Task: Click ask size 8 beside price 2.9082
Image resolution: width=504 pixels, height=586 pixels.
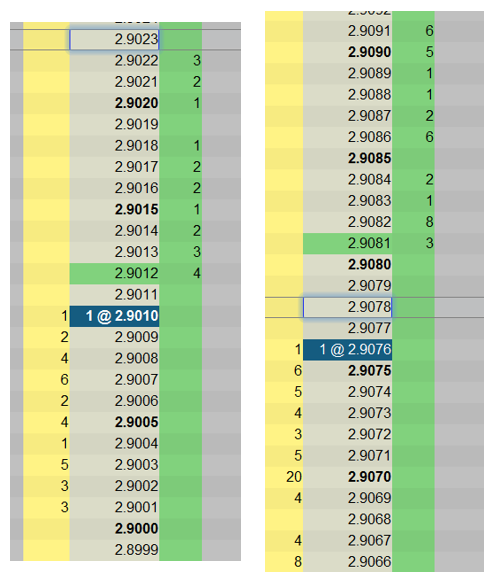Action: pos(430,222)
